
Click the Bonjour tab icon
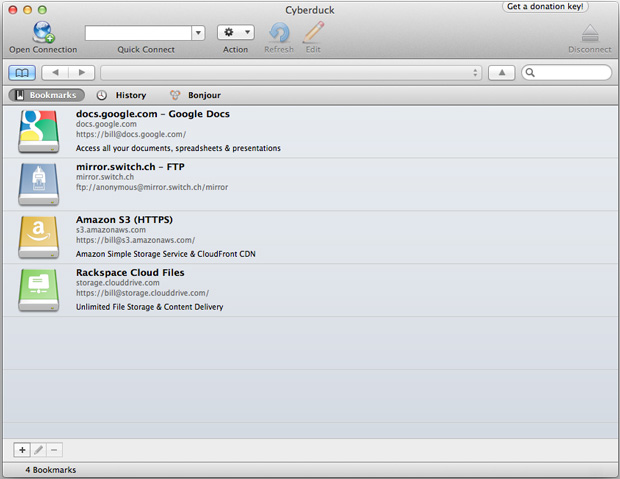coord(175,95)
